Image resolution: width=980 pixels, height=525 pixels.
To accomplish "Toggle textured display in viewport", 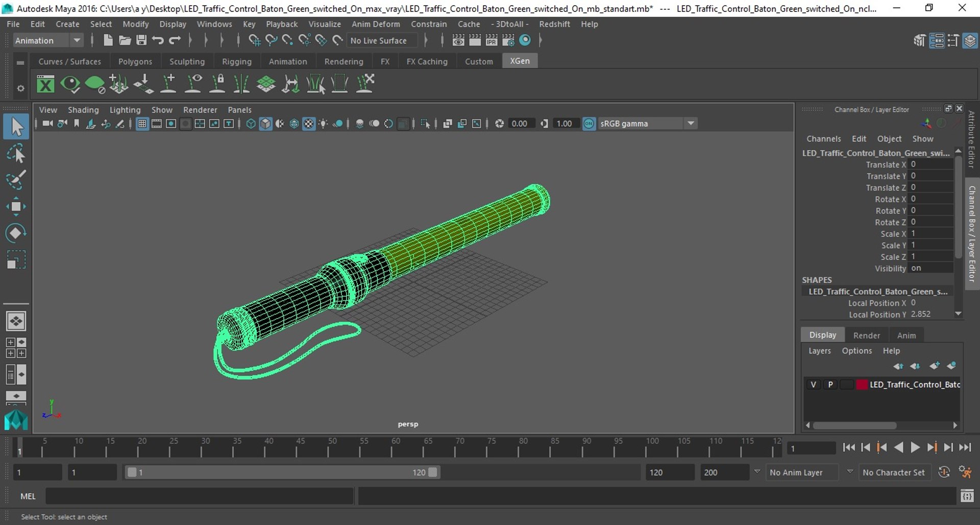I will 309,124.
